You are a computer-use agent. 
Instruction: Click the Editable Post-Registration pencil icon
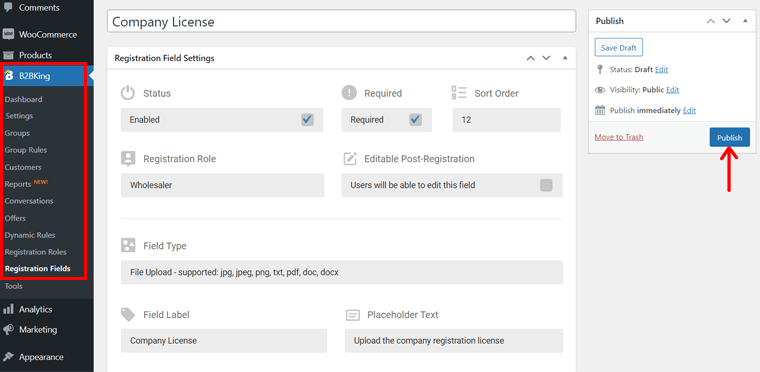(x=350, y=159)
